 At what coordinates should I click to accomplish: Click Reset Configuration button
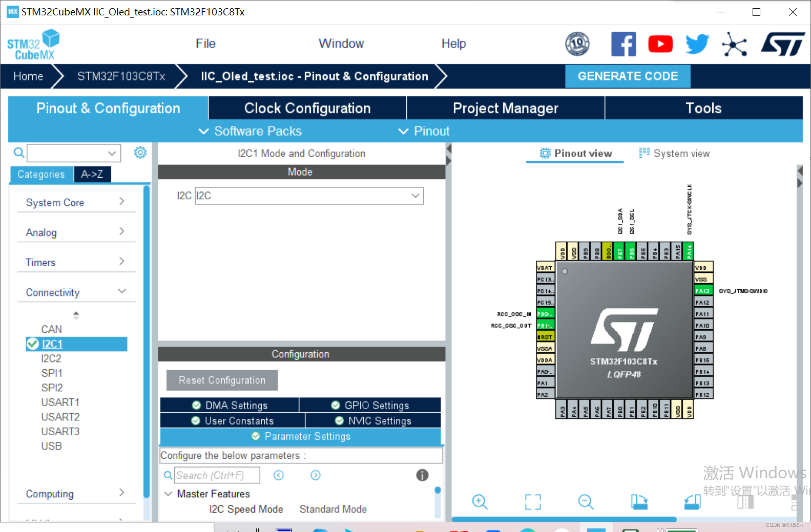(222, 380)
